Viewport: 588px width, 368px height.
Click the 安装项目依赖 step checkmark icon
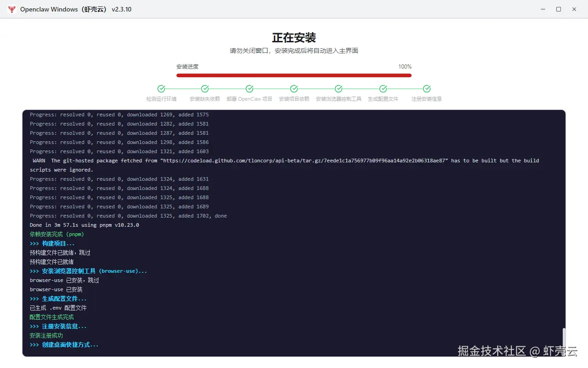294,89
